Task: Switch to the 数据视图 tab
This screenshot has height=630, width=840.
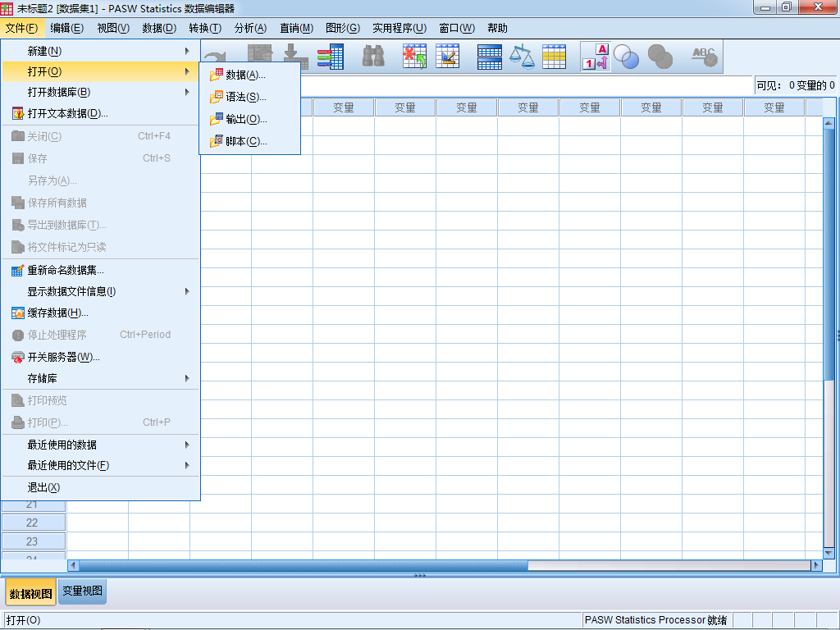Action: point(30,594)
